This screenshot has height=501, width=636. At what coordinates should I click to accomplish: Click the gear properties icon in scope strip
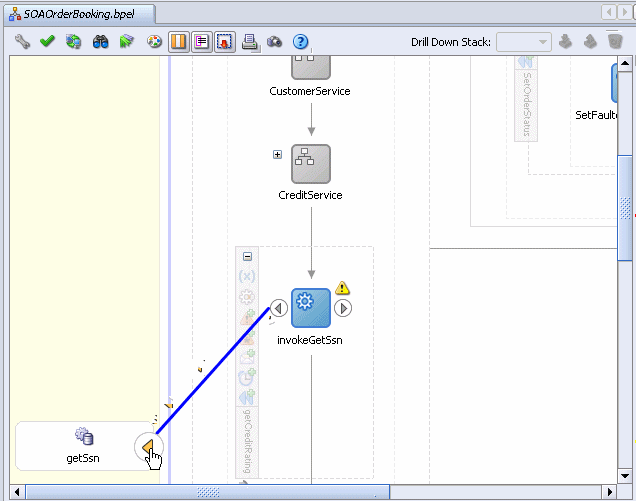click(247, 297)
